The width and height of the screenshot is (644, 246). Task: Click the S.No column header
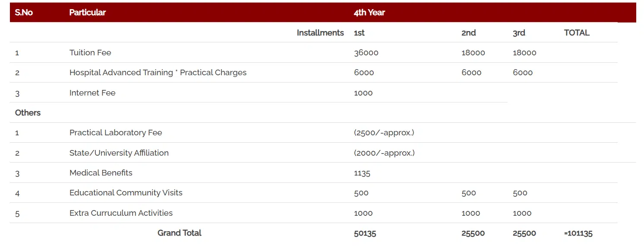pyautogui.click(x=24, y=13)
